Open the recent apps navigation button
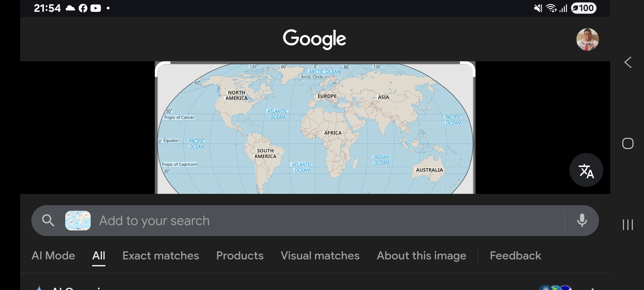Image resolution: width=644 pixels, height=290 pixels. (x=628, y=224)
